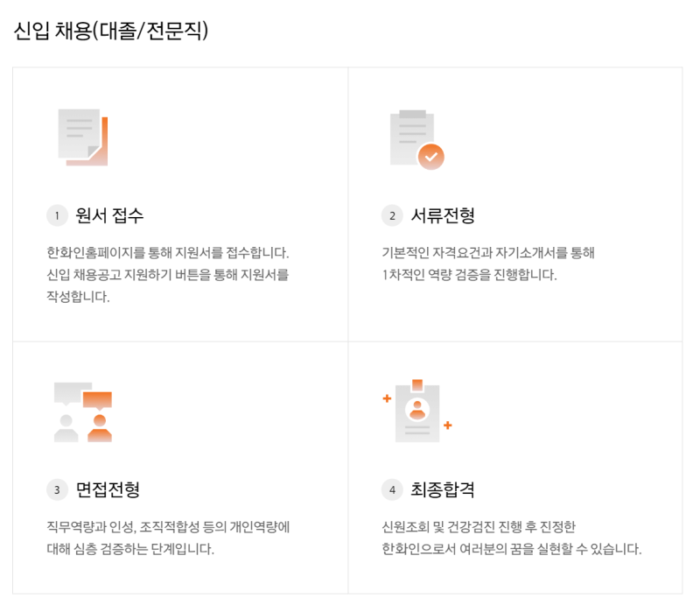
Task: Select the step 1 number badge
Action: 57,215
